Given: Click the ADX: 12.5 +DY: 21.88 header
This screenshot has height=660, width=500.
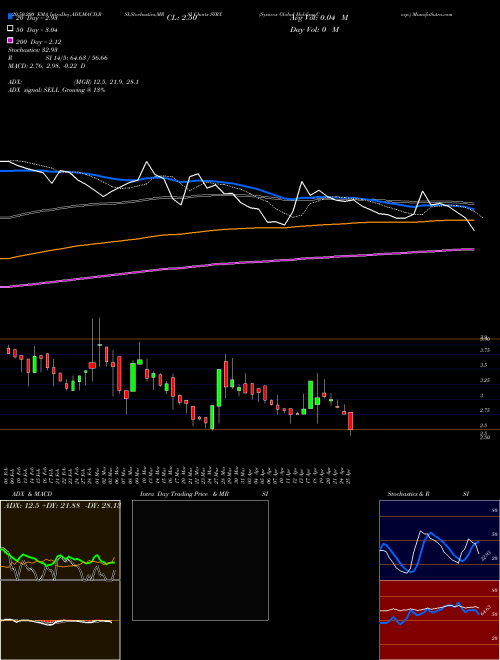Looking at the screenshot, I should (61, 505).
